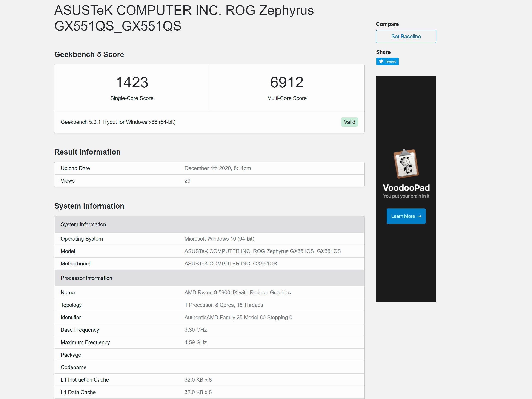The height and width of the screenshot is (399, 532).
Task: Click the Learn More button in the ad
Action: pyautogui.click(x=406, y=216)
